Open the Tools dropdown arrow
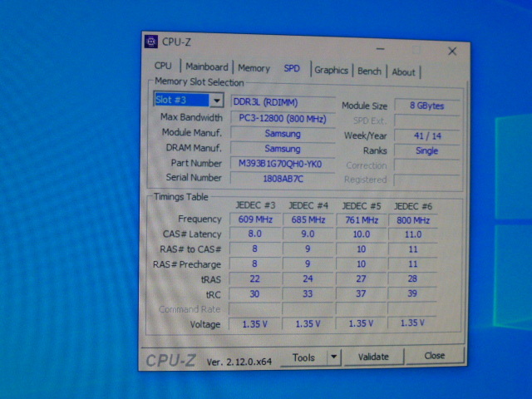The image size is (532, 399). (334, 357)
